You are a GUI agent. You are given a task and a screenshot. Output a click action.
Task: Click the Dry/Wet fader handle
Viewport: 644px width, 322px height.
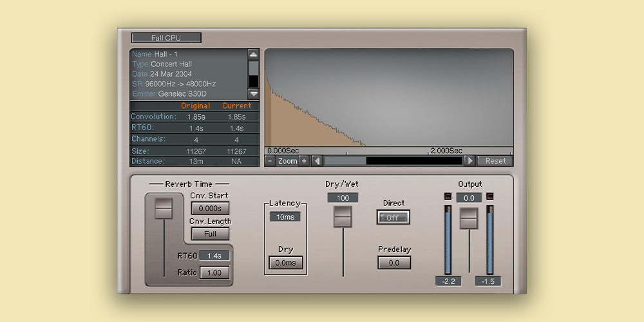(x=343, y=216)
